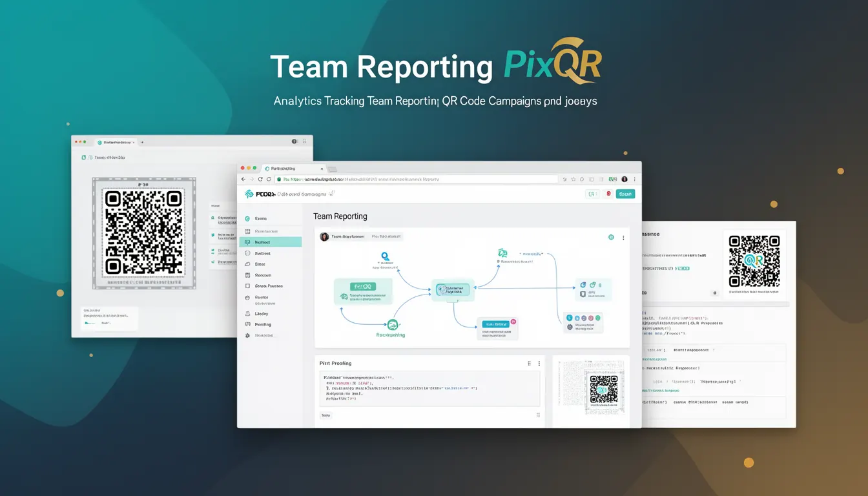Open the three-dot menu on the Team Reporting card
This screenshot has width=868, height=496.
tap(623, 237)
